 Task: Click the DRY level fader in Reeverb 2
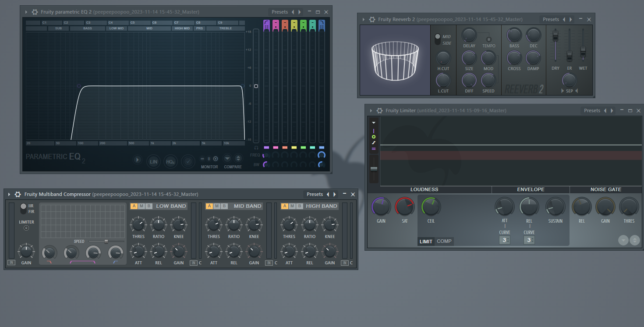[x=555, y=36]
